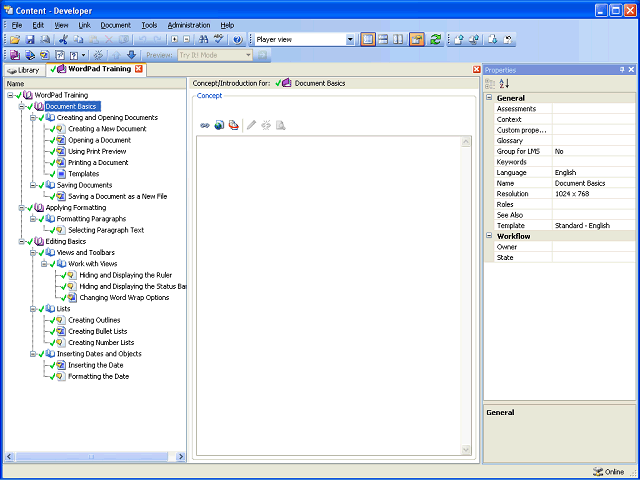Click the Open folder toolbar icon
The height and width of the screenshot is (480, 640).
click(x=15, y=40)
